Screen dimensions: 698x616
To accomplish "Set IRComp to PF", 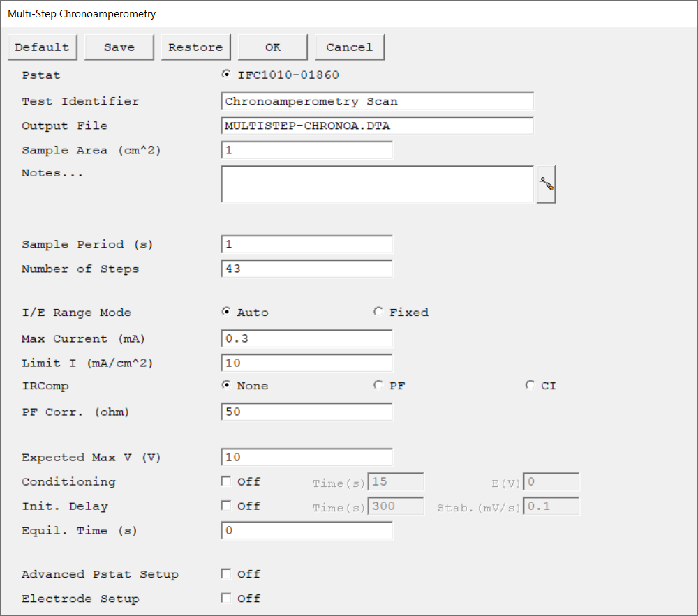I will coord(378,385).
